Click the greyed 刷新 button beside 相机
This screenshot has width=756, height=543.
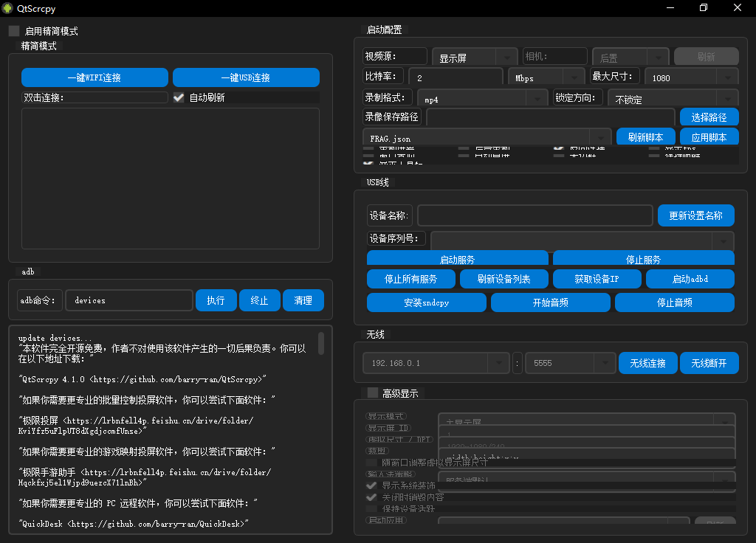coord(707,56)
